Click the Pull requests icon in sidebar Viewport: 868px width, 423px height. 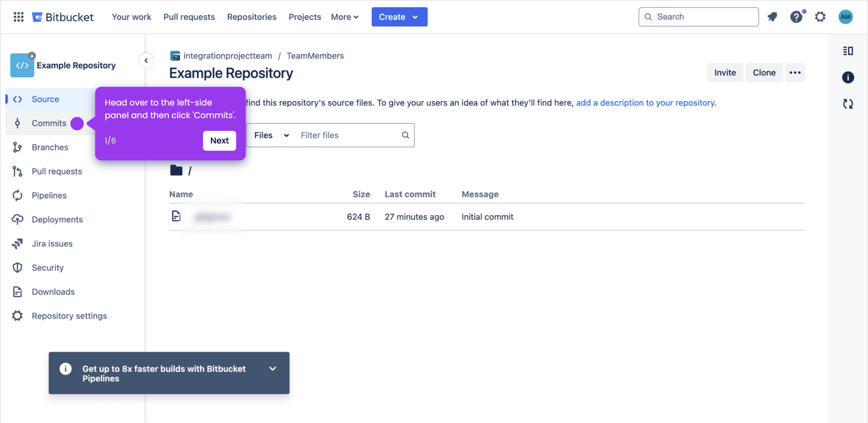point(17,171)
